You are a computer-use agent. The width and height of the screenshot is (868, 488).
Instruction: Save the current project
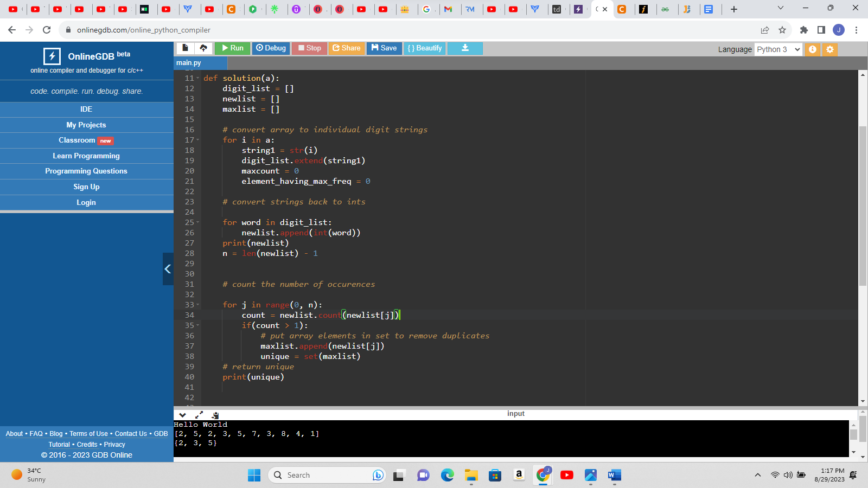(x=384, y=48)
